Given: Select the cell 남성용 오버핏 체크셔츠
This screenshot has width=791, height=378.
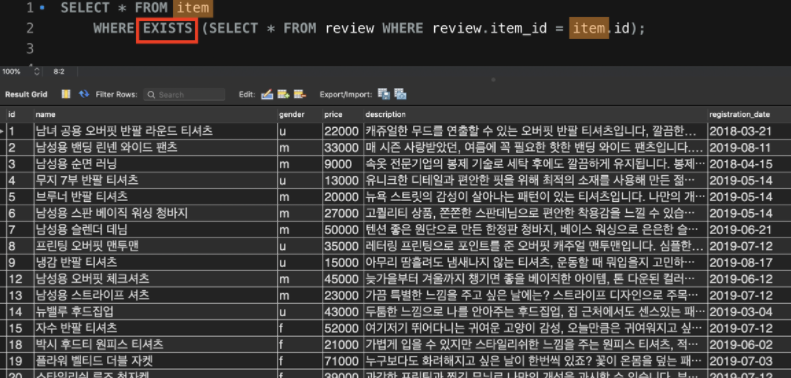Looking at the screenshot, I should [155, 278].
